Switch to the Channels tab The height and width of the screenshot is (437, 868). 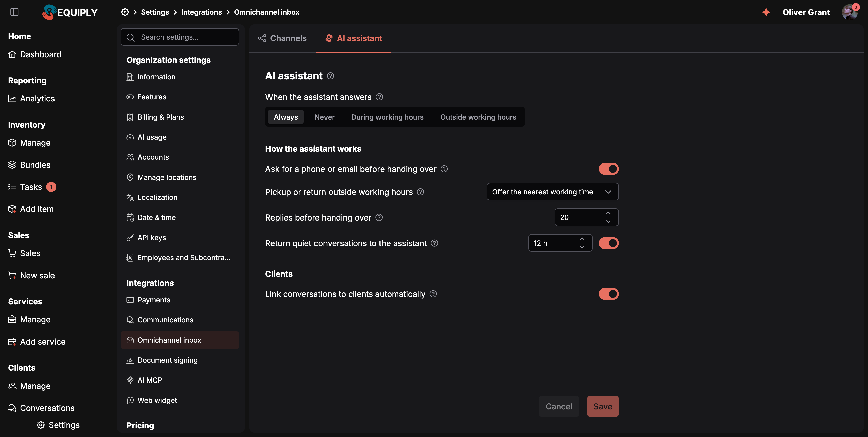pyautogui.click(x=282, y=38)
